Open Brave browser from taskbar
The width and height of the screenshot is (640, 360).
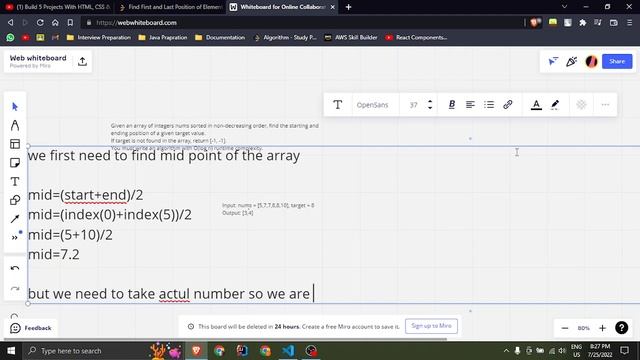pos(196,351)
